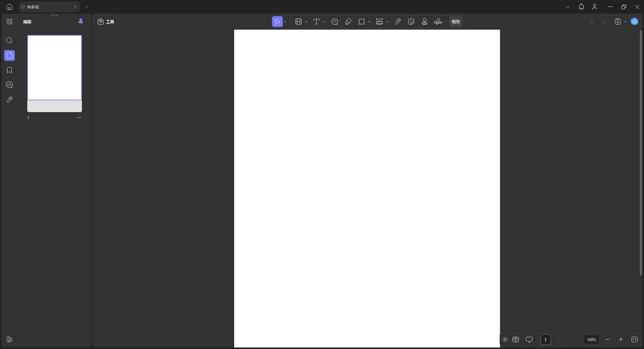The height and width of the screenshot is (349, 644).
Task: Expand the rectangle shape dropdown arrow
Action: tap(369, 22)
